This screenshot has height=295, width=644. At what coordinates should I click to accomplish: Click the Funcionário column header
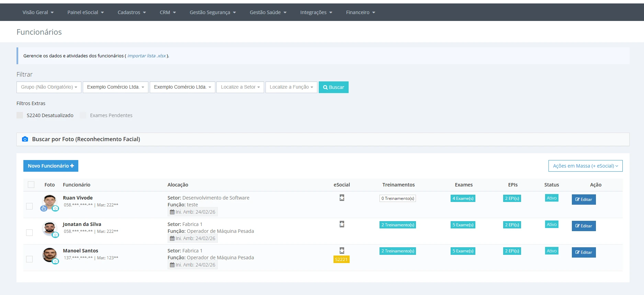coord(77,185)
